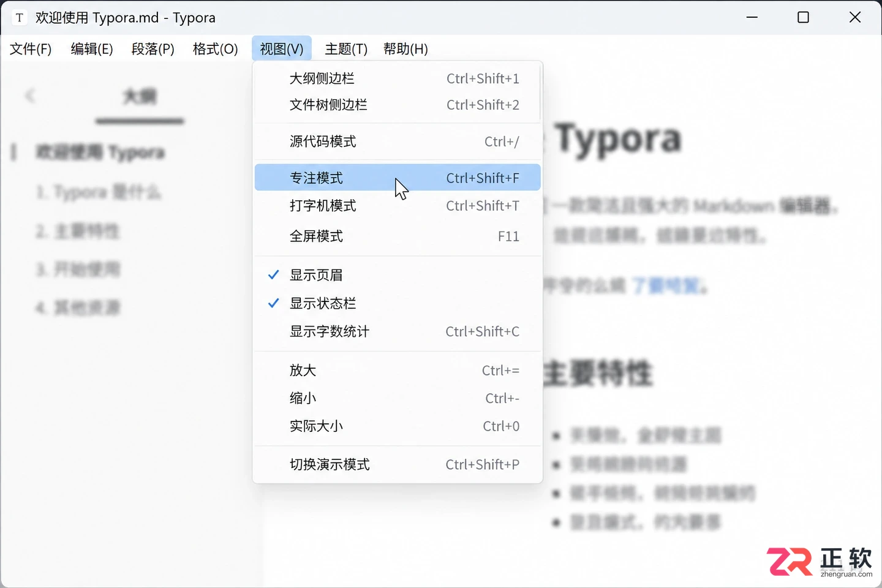Viewport: 882px width, 588px height.
Task: Uncheck 显示页眉 option
Action: 398,275
